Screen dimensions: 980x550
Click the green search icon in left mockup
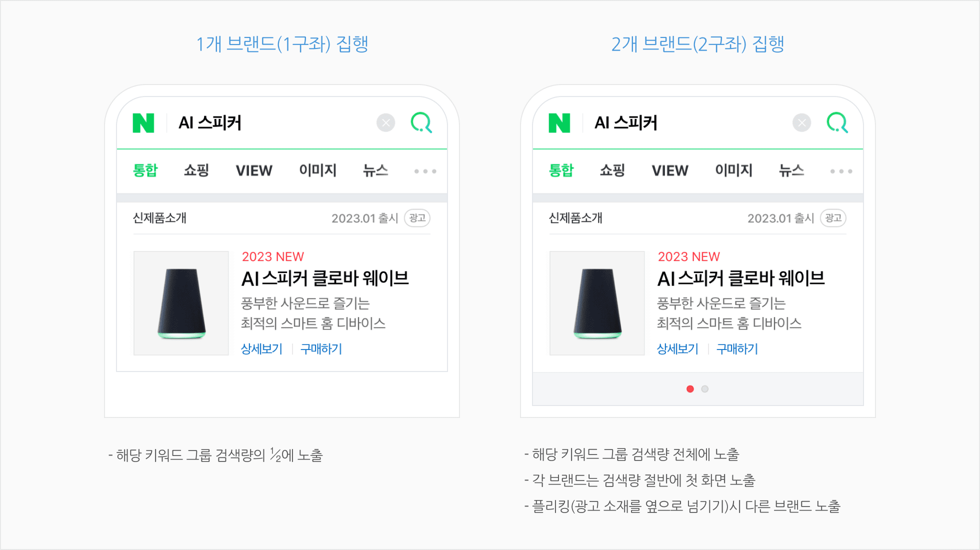coord(421,123)
